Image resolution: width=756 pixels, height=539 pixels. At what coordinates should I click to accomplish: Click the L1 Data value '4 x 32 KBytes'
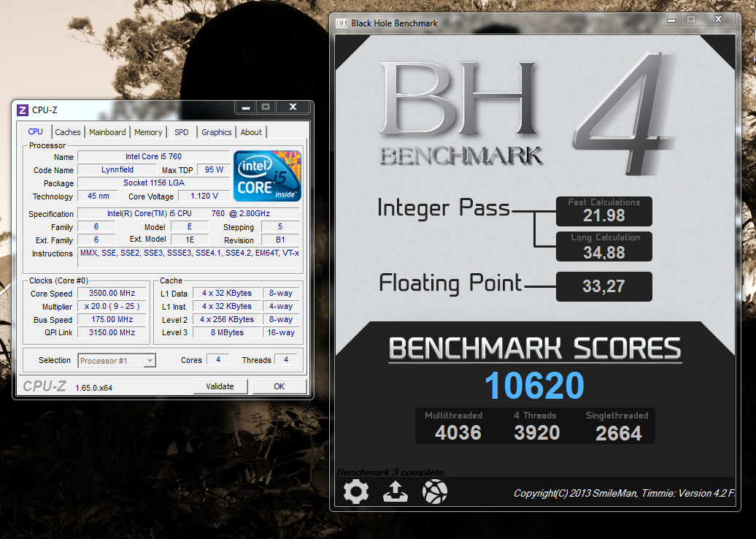click(227, 293)
